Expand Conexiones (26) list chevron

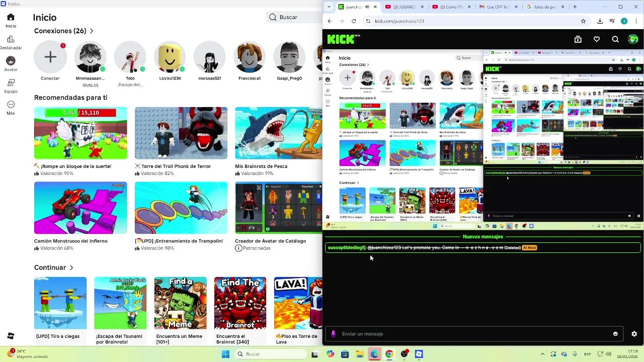coord(92,31)
